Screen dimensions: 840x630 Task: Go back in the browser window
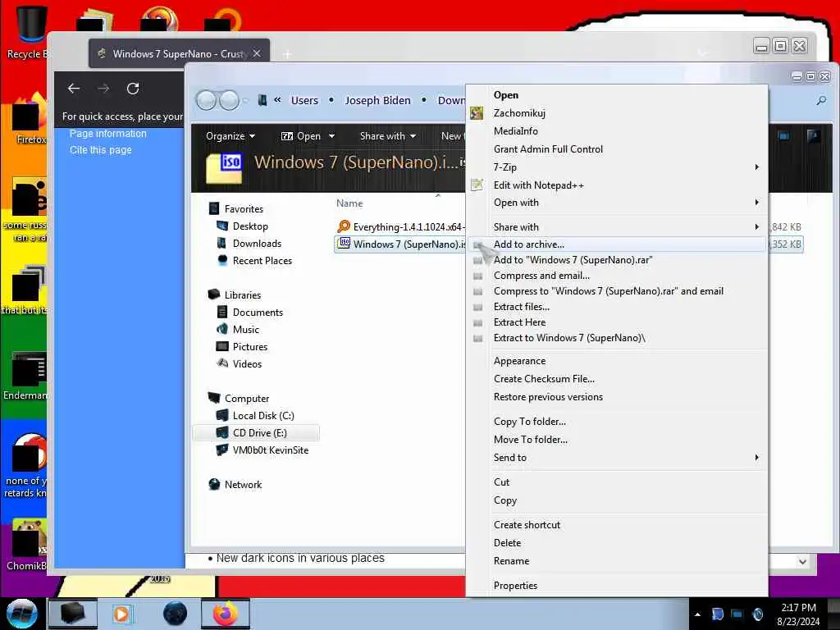point(74,89)
